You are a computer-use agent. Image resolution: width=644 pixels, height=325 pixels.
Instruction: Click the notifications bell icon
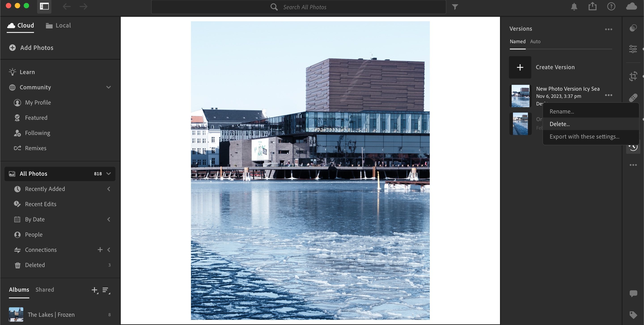pyautogui.click(x=574, y=7)
